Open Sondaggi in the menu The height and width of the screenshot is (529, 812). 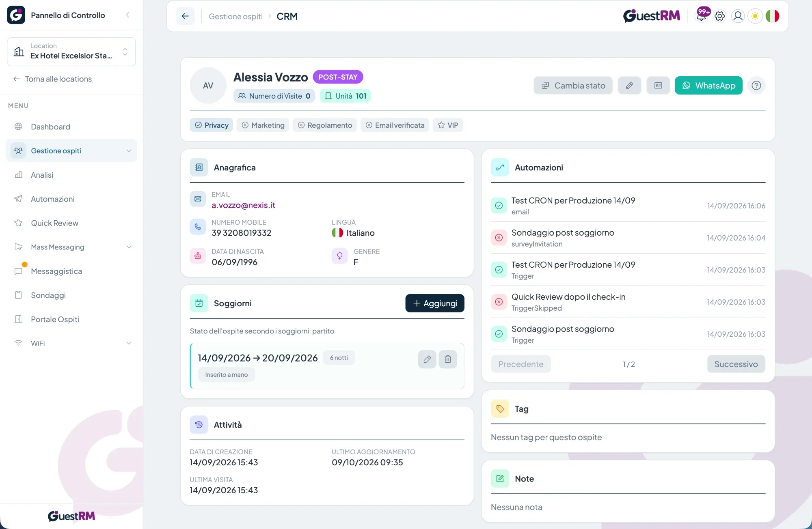point(71,295)
